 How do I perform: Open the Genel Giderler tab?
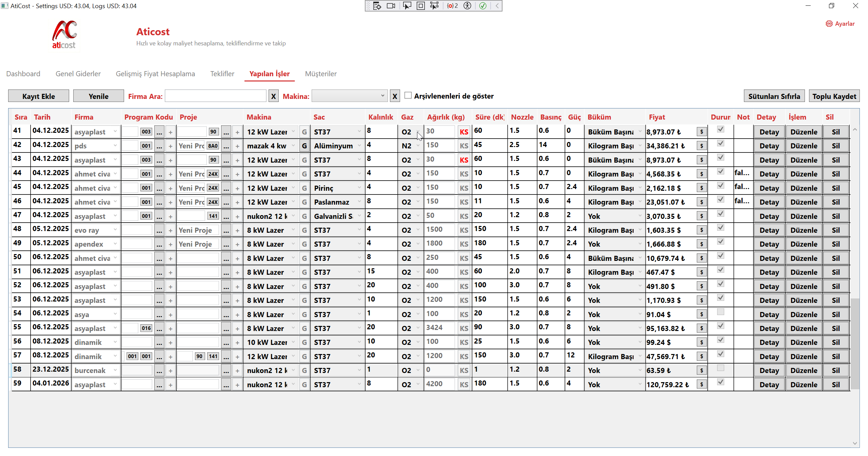click(x=78, y=74)
